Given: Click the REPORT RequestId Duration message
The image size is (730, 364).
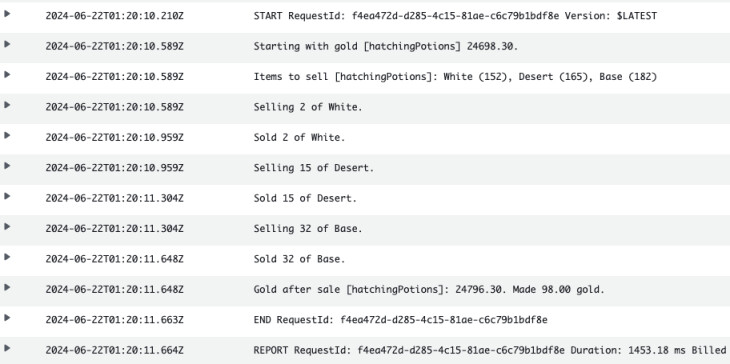Looking at the screenshot, I should 491,351.
